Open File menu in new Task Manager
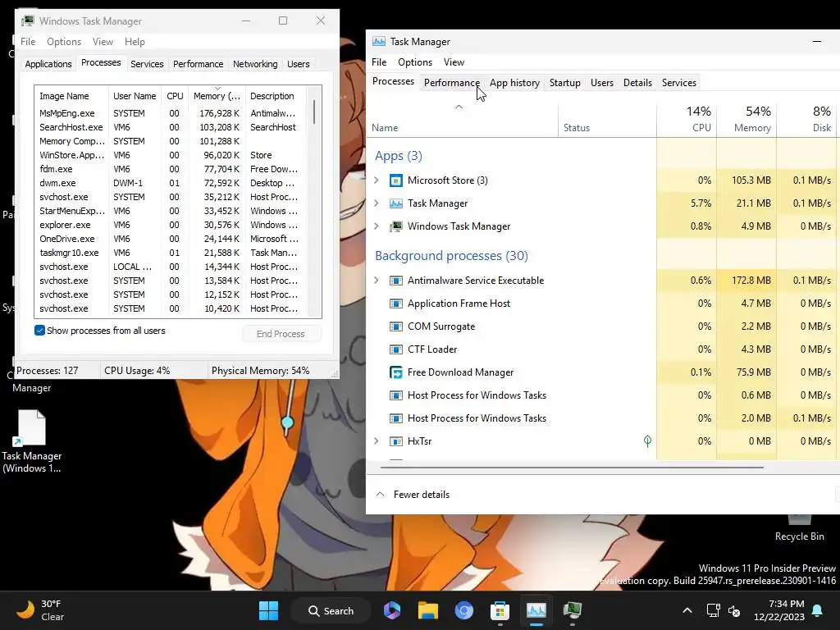 tap(379, 62)
